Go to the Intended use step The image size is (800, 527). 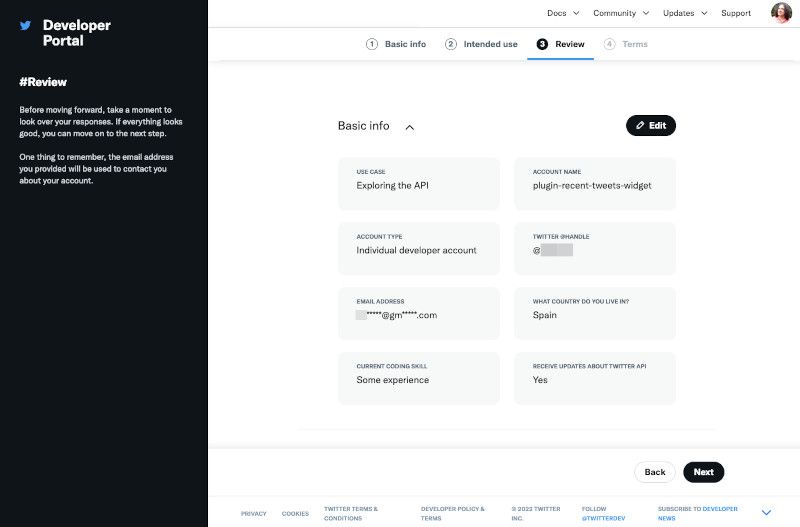point(481,44)
